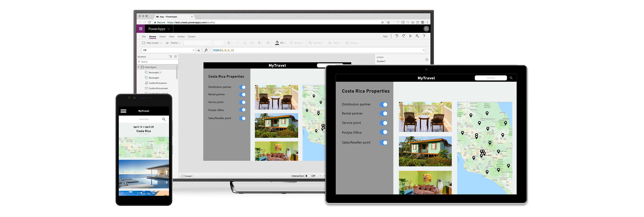Click the User account icon top-right
This screenshot has height=217, width=644.
pos(427,29)
